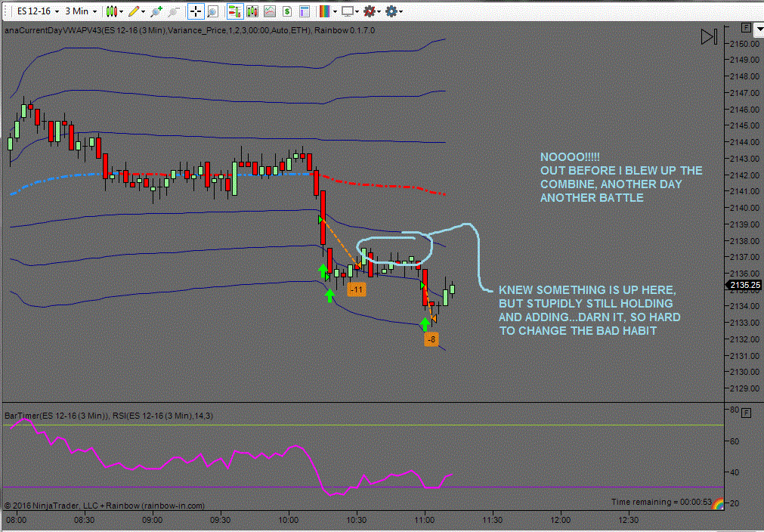Click the KNEW SOMETHING IS UP HERE note
The image size is (764, 532).
point(589,311)
